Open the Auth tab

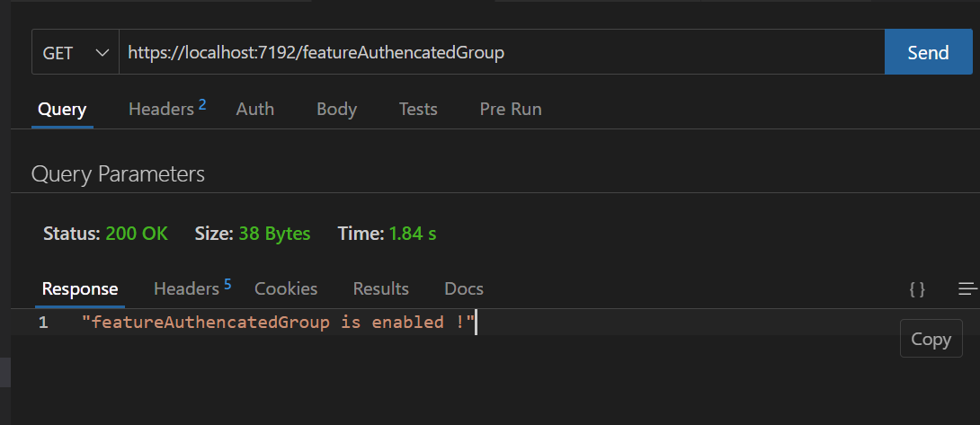point(255,110)
